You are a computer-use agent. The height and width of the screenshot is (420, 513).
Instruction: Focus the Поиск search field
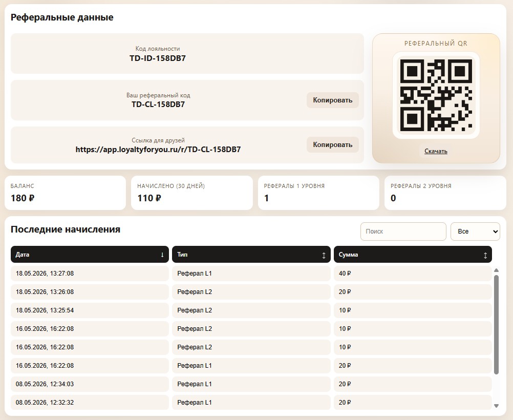403,232
